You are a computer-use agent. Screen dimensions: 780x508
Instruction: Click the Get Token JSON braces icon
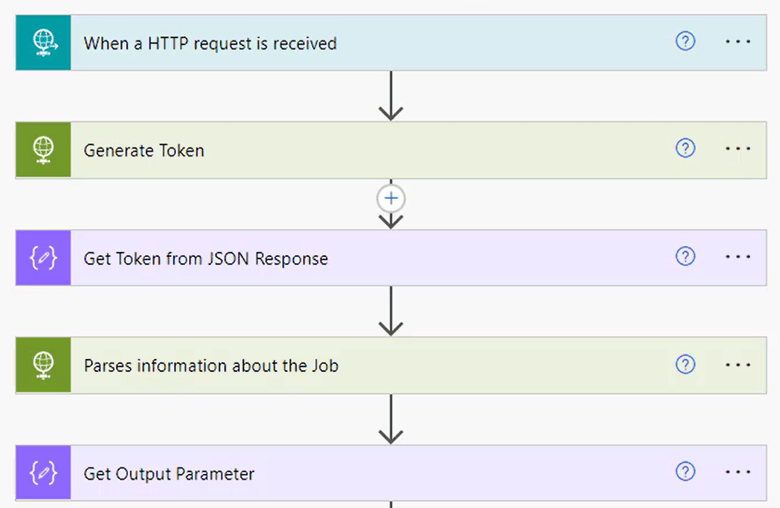(43, 257)
